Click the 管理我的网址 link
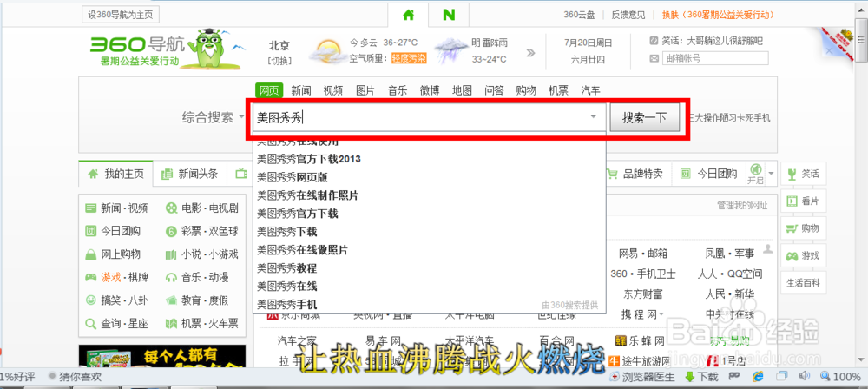Image resolution: width=868 pixels, height=389 pixels. pyautogui.click(x=742, y=206)
